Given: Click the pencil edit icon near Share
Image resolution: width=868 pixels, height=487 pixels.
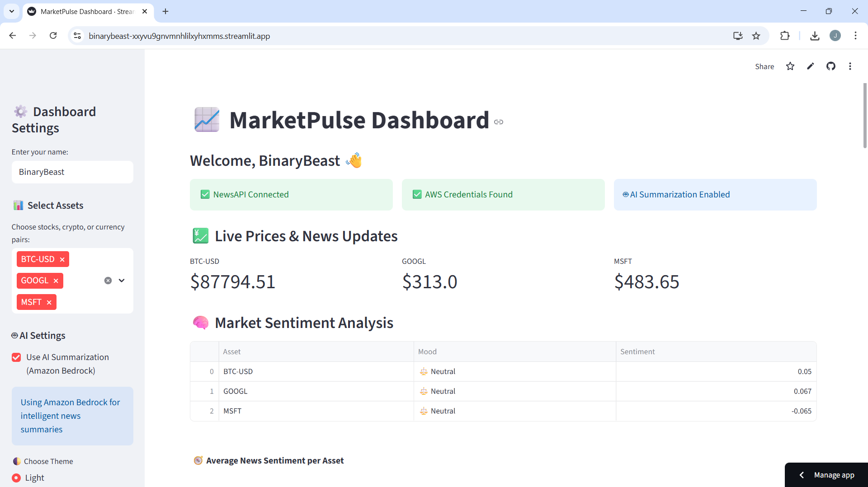Looking at the screenshot, I should [x=811, y=66].
